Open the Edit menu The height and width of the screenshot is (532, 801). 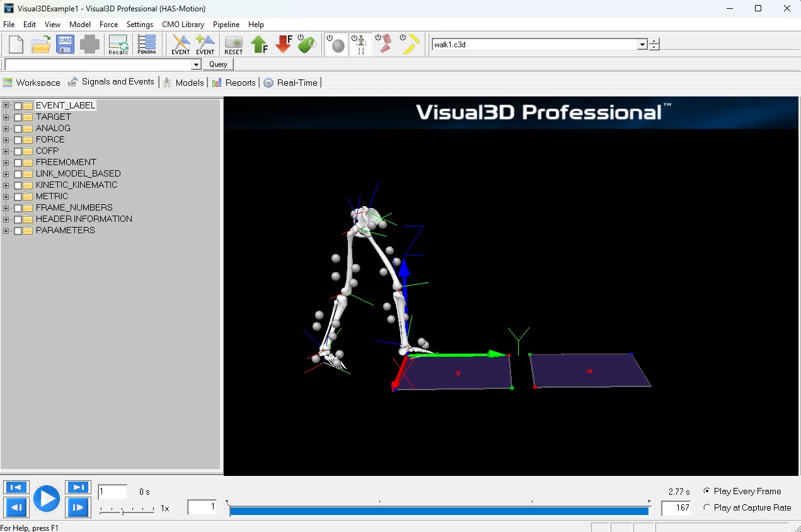[x=30, y=25]
